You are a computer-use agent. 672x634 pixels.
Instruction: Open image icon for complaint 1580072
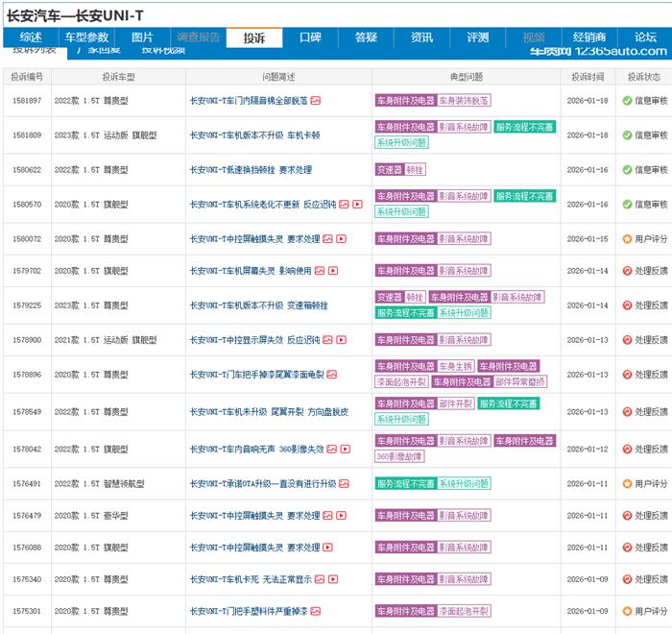pos(328,239)
